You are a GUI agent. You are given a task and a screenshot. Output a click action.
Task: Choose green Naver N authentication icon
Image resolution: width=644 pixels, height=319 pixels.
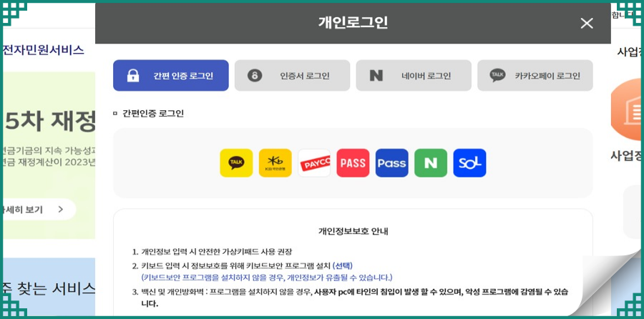[431, 163]
